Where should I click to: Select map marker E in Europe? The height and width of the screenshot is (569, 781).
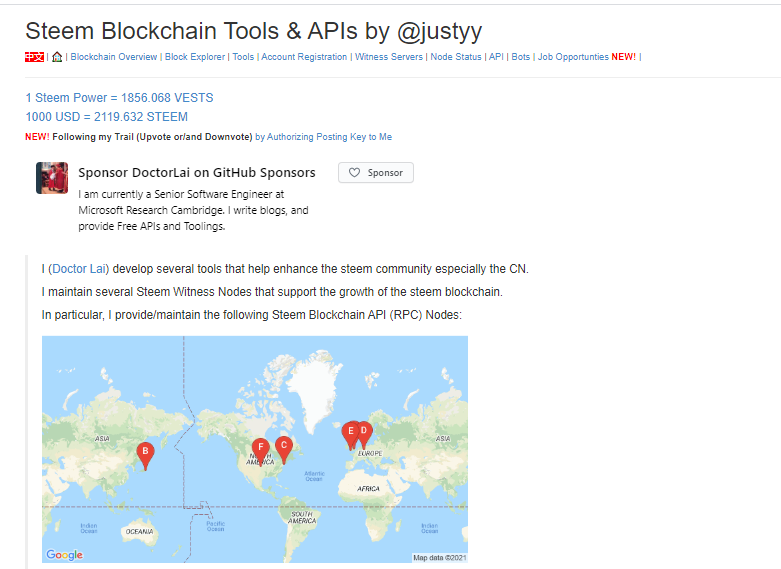(350, 433)
